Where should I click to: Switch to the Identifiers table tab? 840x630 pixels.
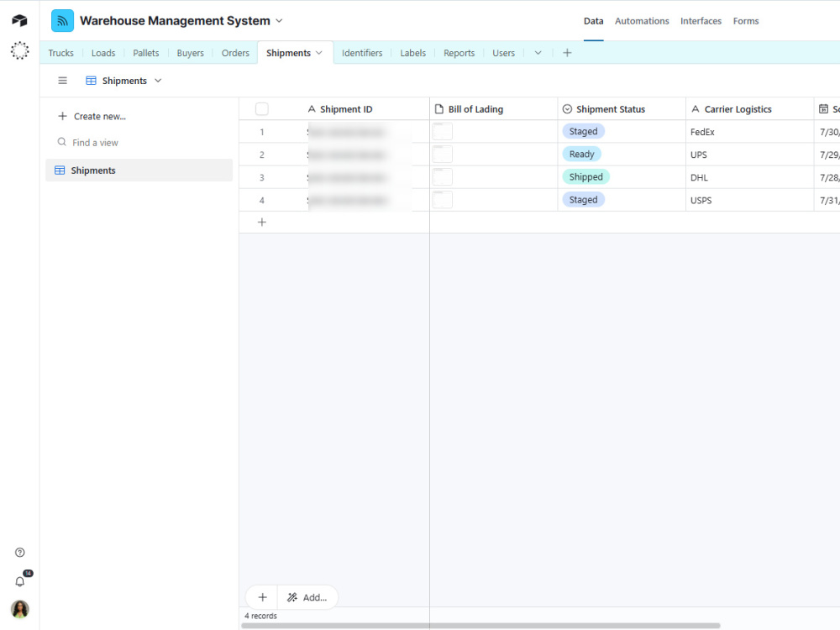coord(362,53)
